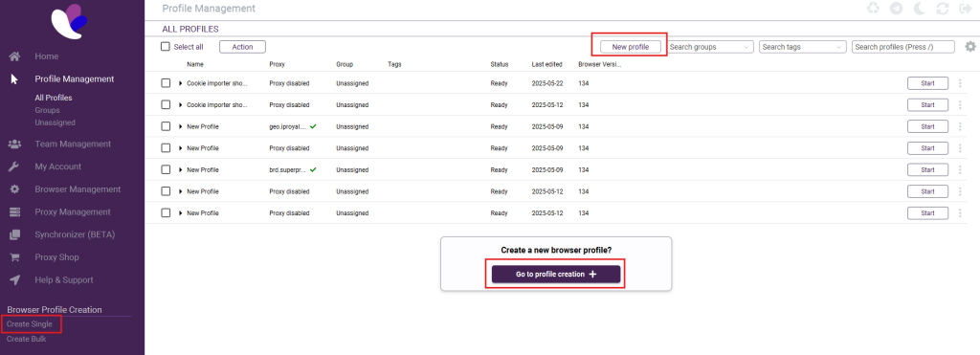The image size is (980, 355).
Task: Open the Search groups dropdown
Action: point(711,47)
